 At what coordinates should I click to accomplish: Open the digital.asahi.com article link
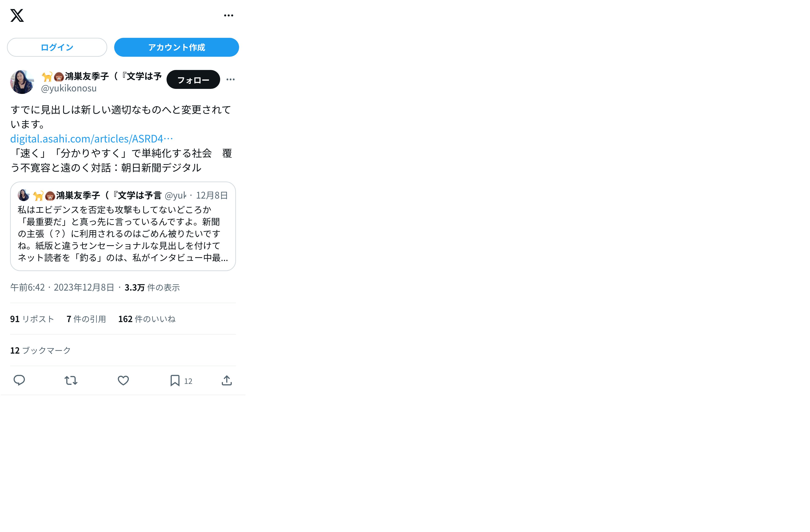[x=91, y=139]
